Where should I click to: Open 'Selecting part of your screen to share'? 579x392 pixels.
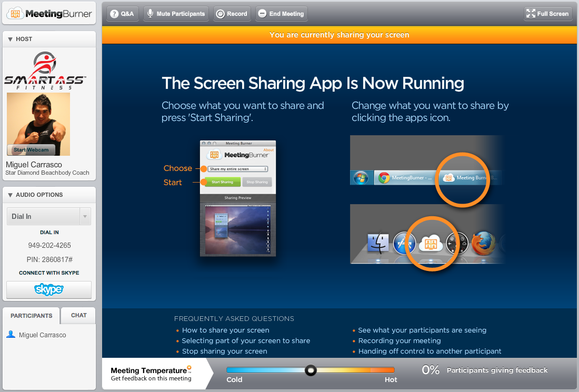click(246, 340)
